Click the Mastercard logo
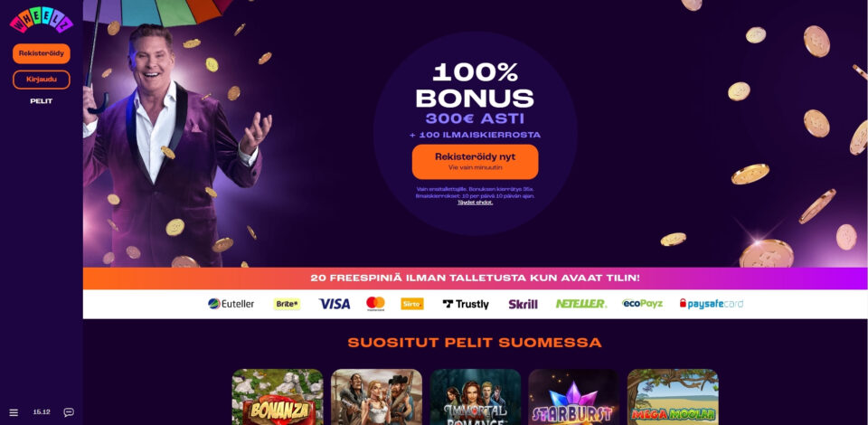 [375, 303]
